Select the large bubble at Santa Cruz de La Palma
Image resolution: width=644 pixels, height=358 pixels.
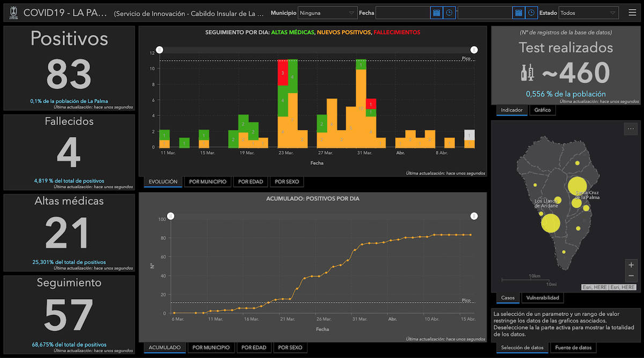click(577, 186)
